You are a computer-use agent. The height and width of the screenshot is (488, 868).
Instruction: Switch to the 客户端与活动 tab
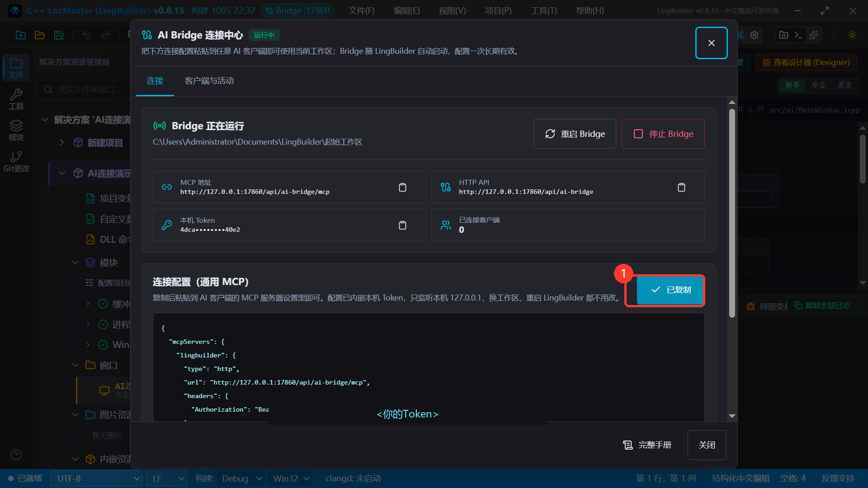click(209, 81)
